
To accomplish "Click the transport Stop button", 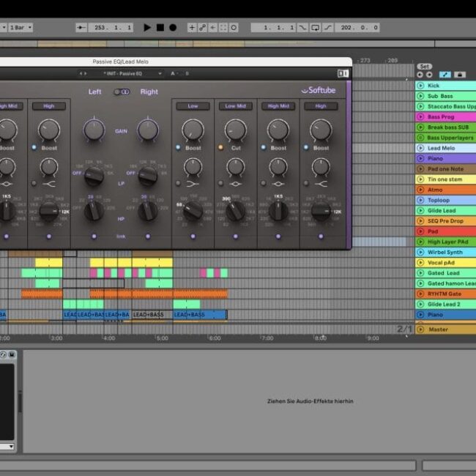I will [x=160, y=28].
